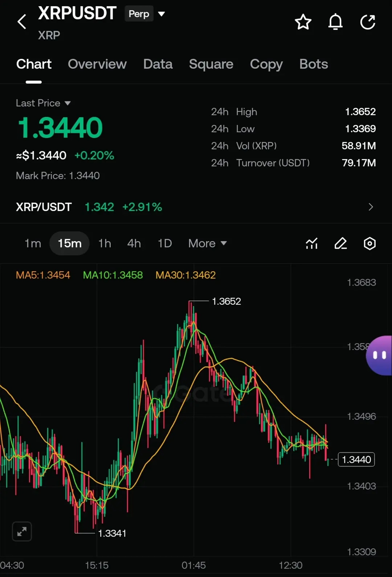
Task: Tap the 1.3496 price axis label
Action: coord(362,417)
